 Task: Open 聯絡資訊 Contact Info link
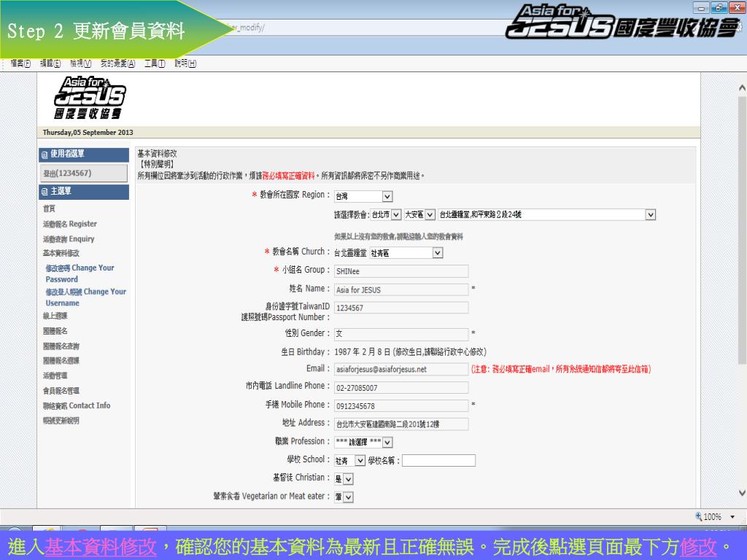coord(77,405)
